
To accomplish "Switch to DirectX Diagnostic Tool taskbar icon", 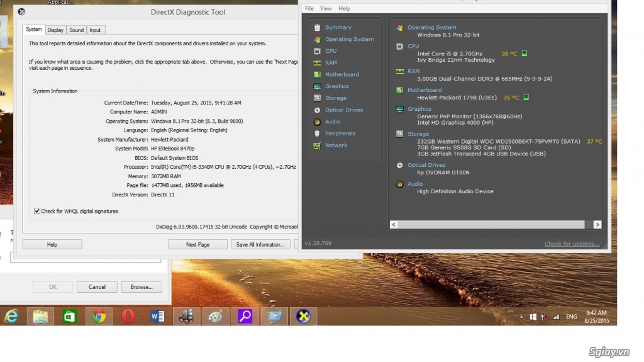I will (303, 316).
